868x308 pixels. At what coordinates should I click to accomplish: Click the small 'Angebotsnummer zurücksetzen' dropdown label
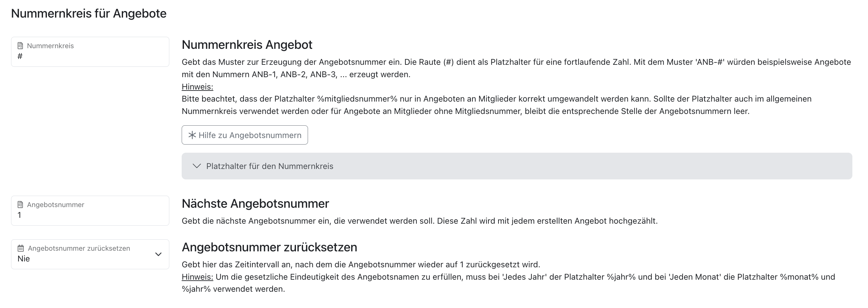click(x=79, y=248)
